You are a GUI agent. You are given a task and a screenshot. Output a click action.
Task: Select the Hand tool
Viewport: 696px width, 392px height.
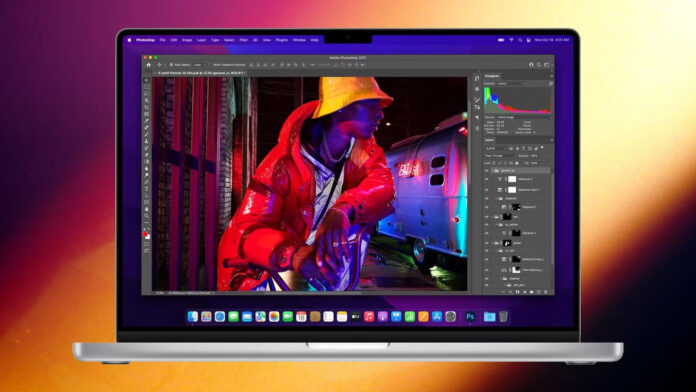(x=147, y=209)
